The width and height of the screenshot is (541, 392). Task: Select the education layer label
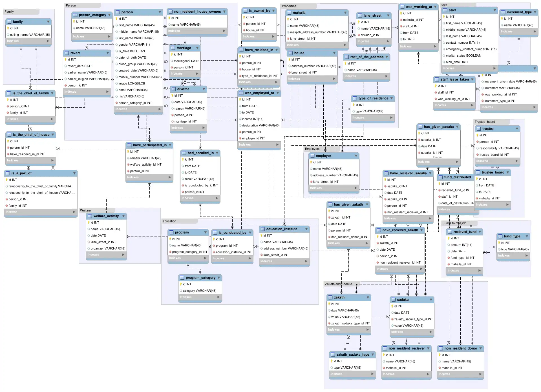[x=169, y=221]
